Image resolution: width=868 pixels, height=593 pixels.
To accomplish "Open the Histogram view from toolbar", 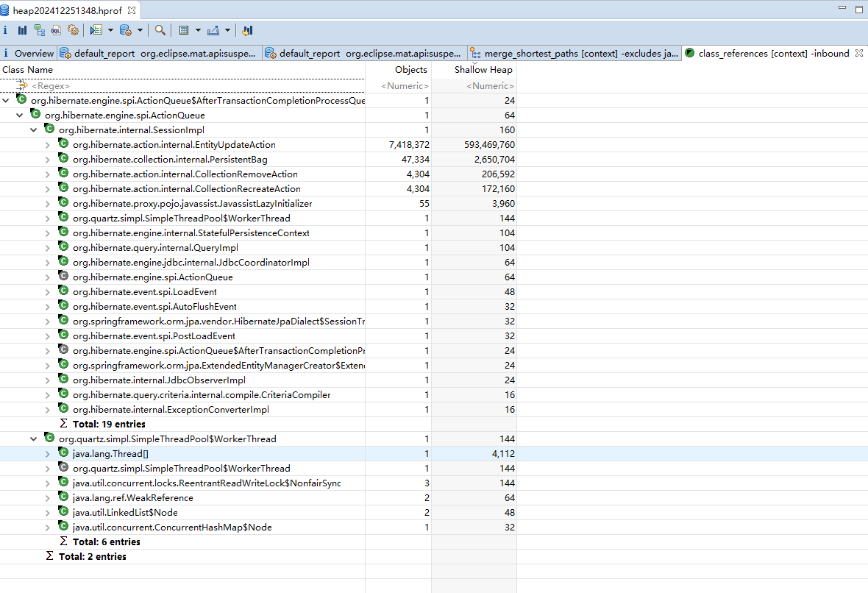I will pos(22,30).
